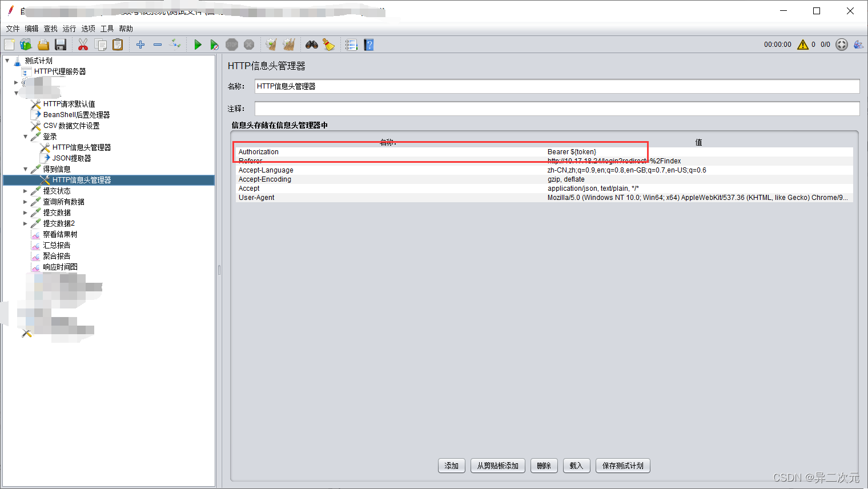
Task: Open the 选项 menu
Action: [x=89, y=29]
